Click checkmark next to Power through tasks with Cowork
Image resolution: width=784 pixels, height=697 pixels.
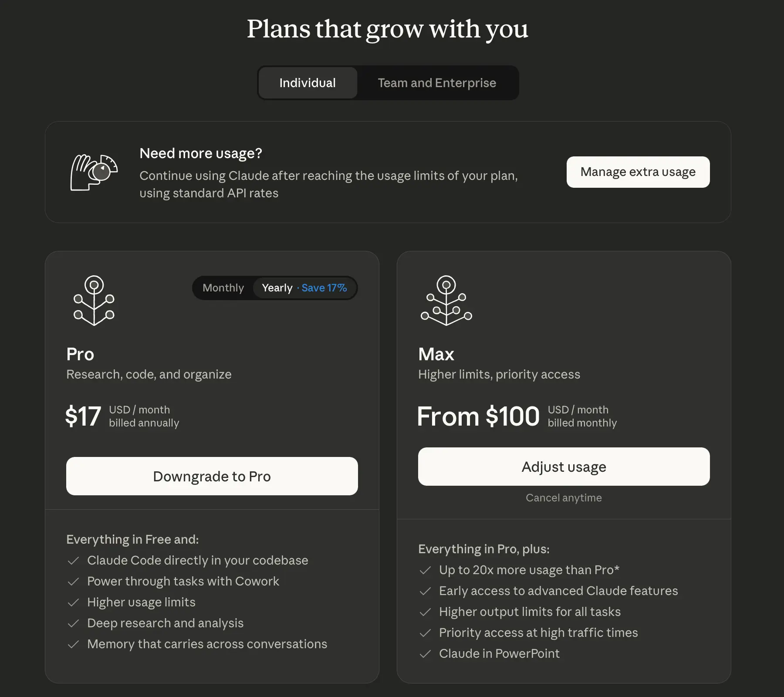(73, 582)
